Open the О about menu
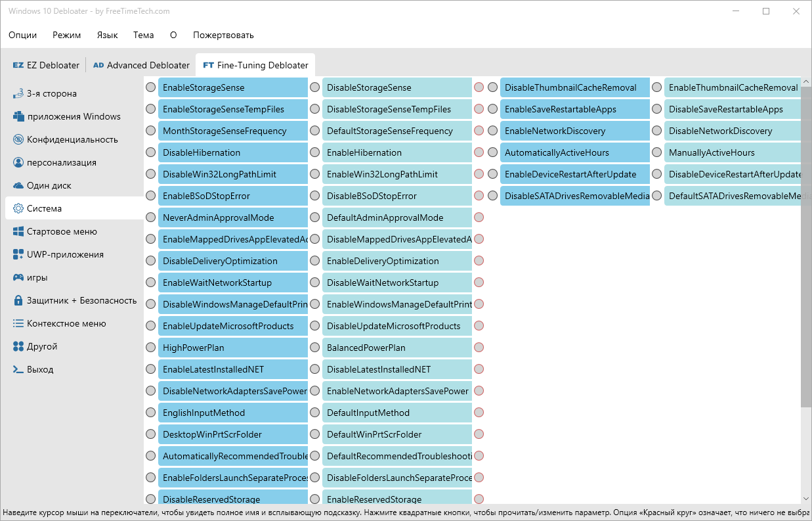812x521 pixels. click(x=173, y=35)
